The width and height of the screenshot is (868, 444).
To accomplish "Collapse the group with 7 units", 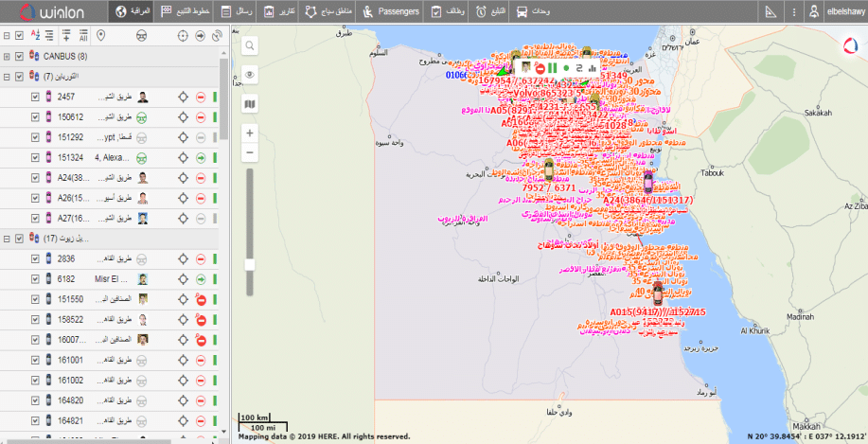I will pos(7,77).
